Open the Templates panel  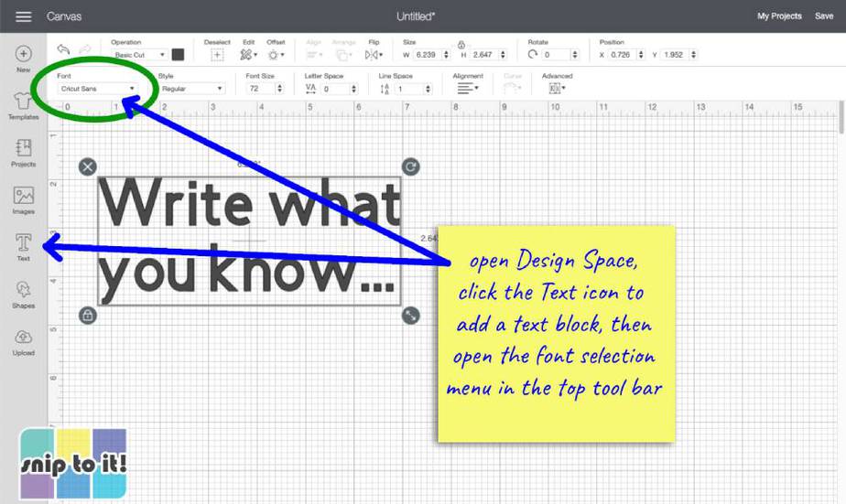(23, 101)
